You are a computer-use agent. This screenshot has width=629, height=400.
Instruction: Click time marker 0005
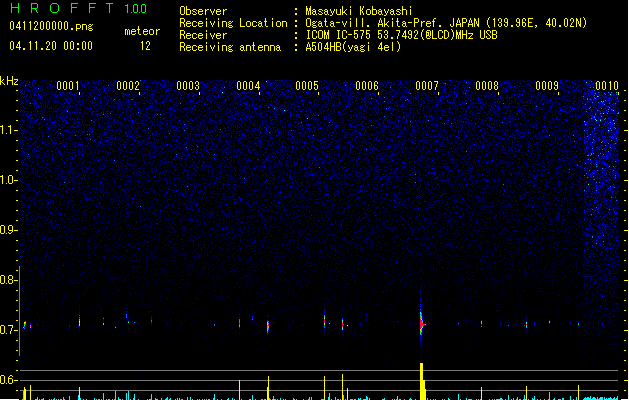click(307, 86)
